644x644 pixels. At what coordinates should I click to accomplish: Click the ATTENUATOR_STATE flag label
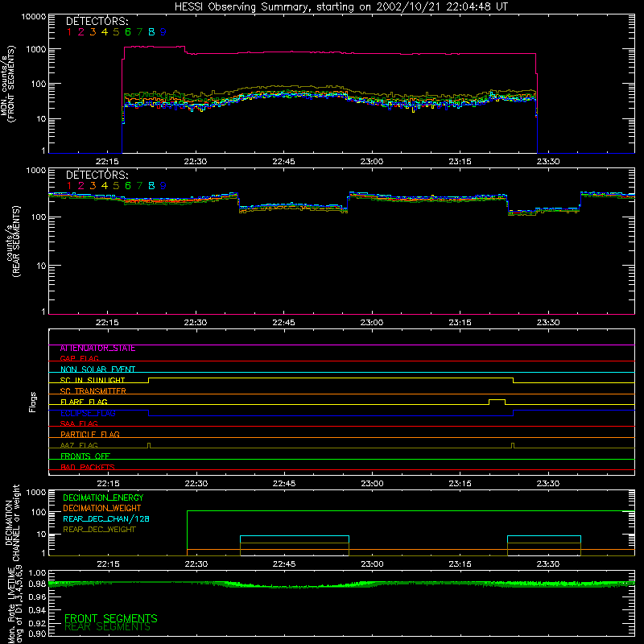click(97, 349)
